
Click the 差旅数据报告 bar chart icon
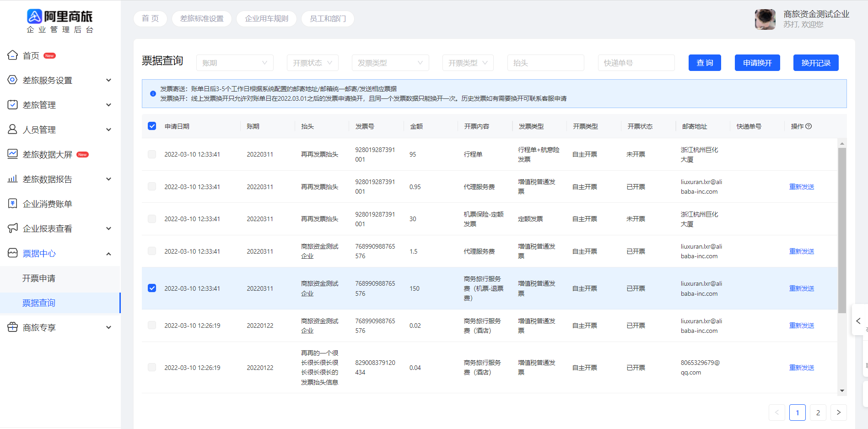click(x=13, y=179)
